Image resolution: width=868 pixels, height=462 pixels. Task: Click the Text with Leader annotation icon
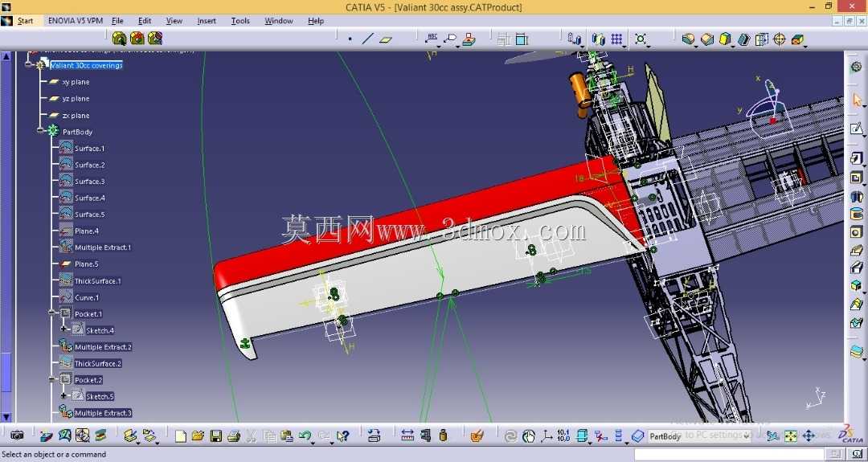coord(432,39)
